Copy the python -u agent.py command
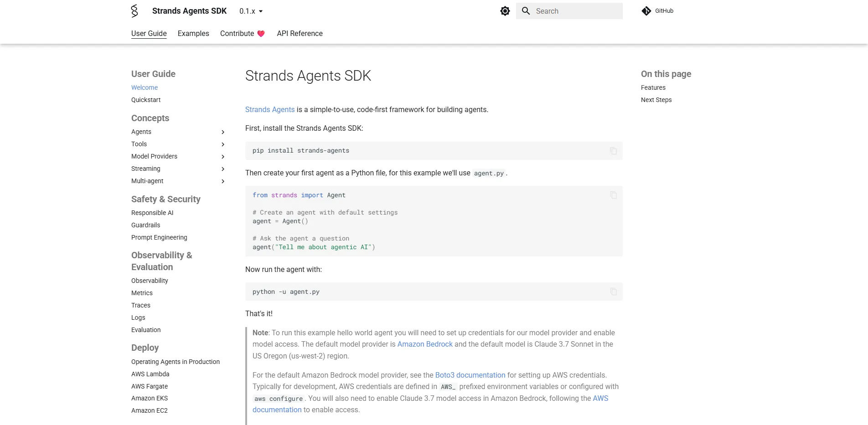This screenshot has width=868, height=425. pos(614,292)
